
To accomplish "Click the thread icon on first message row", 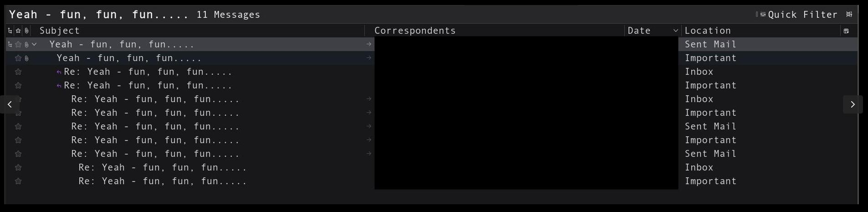I will tap(10, 44).
